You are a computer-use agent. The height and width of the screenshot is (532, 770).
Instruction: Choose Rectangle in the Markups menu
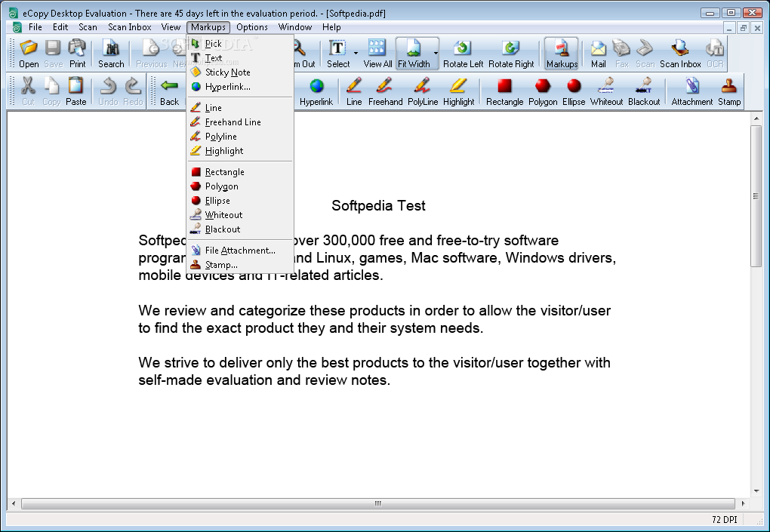pyautogui.click(x=240, y=172)
